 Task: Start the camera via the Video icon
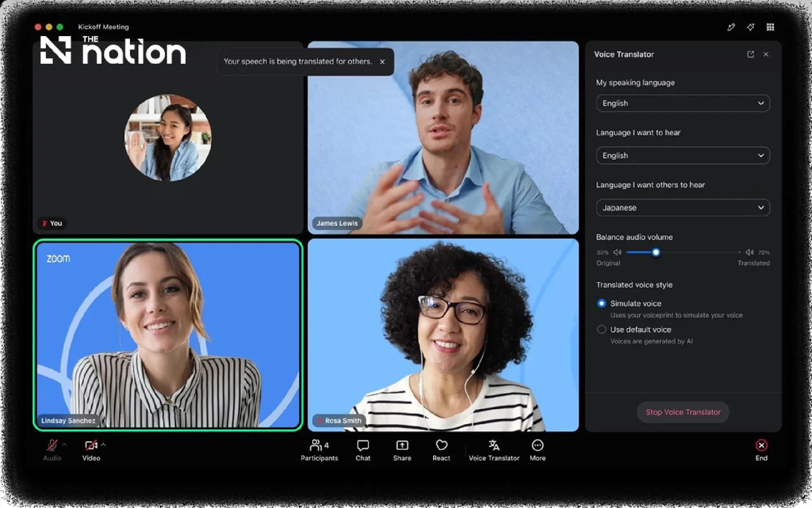click(x=91, y=446)
